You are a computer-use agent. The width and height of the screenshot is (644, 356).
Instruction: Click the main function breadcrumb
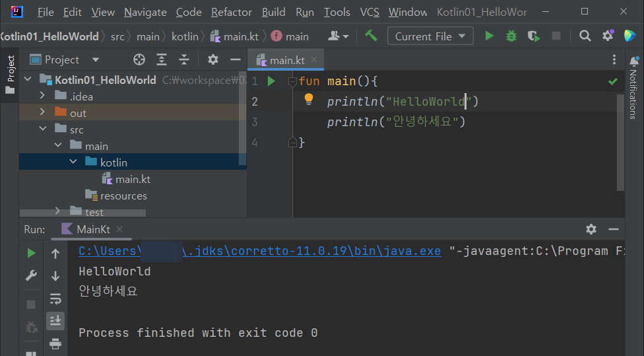290,36
